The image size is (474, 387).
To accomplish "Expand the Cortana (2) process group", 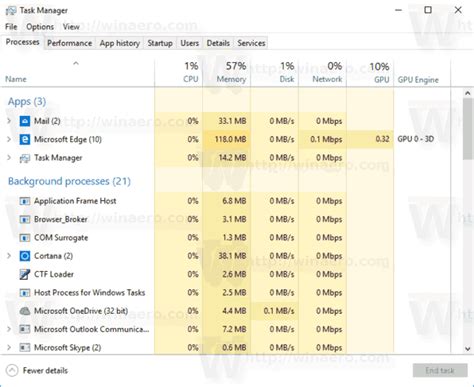I will coord(9,256).
